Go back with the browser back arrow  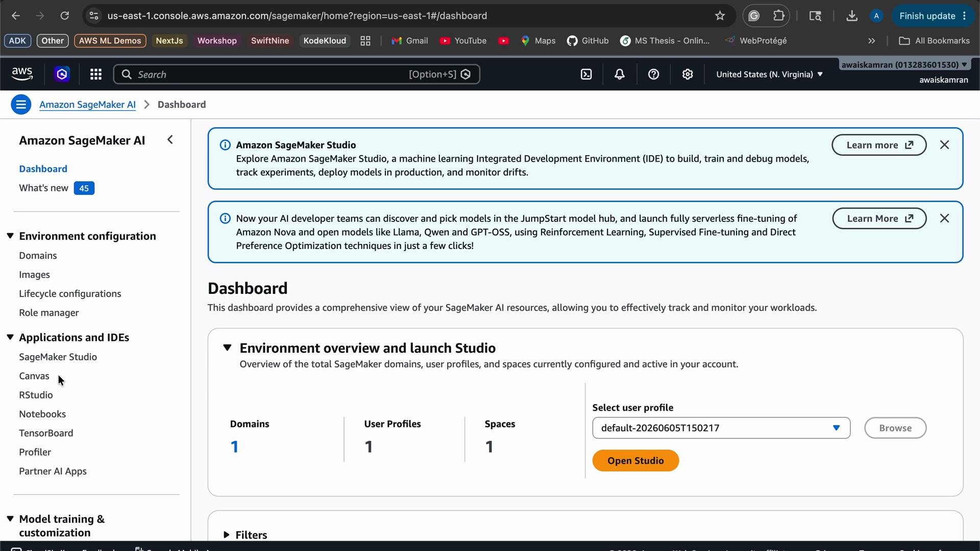click(x=16, y=16)
